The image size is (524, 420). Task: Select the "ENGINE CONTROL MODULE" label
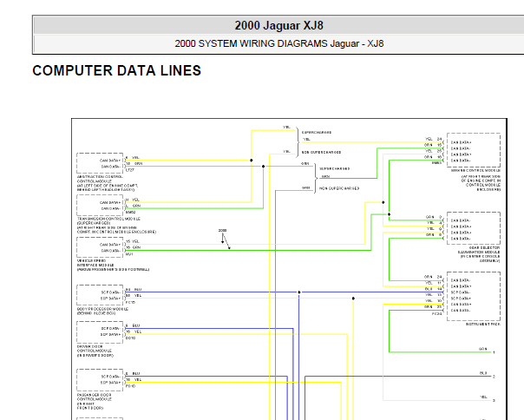coord(475,171)
